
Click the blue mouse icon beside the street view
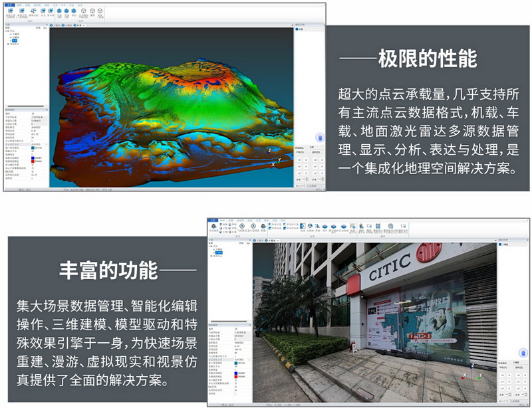point(522,352)
